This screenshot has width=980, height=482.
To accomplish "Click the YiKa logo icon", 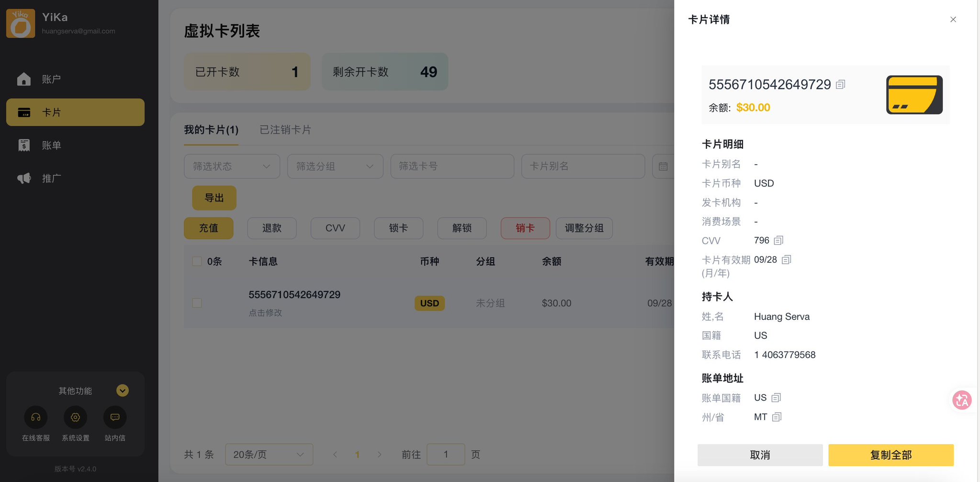I will 21,23.
